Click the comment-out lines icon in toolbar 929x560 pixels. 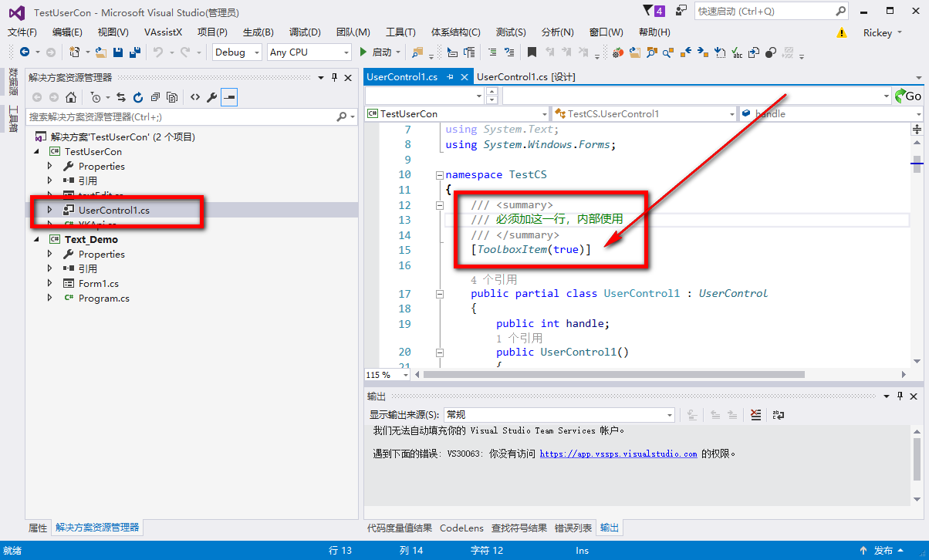[x=492, y=52]
